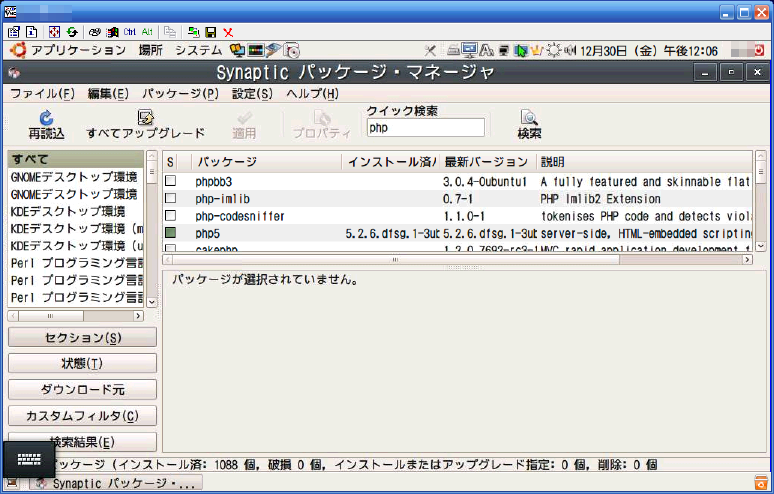Screen dimensions: 774x494
Task: Click the 12月30日 clock in panel
Action: (649, 51)
